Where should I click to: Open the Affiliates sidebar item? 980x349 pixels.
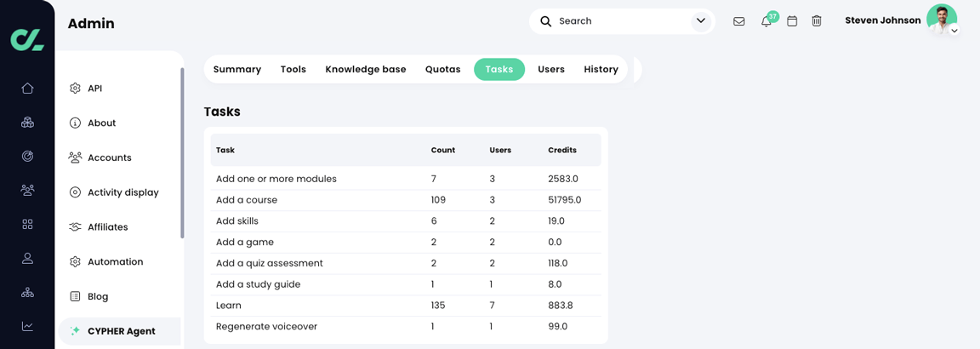coord(107,227)
